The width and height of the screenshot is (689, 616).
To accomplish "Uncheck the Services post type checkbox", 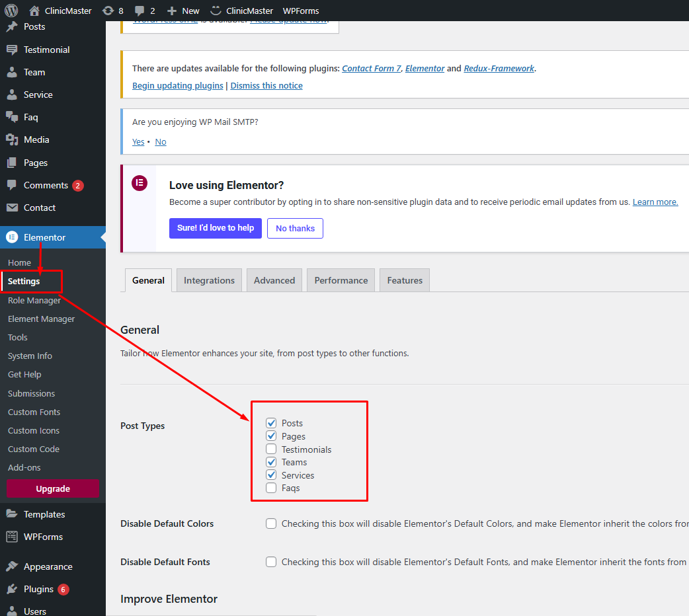I will pos(271,475).
